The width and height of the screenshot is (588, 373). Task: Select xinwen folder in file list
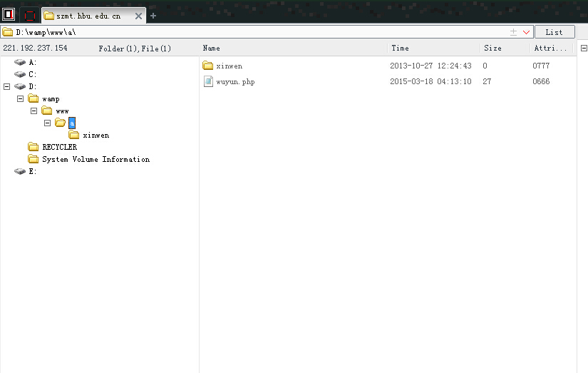[229, 66]
